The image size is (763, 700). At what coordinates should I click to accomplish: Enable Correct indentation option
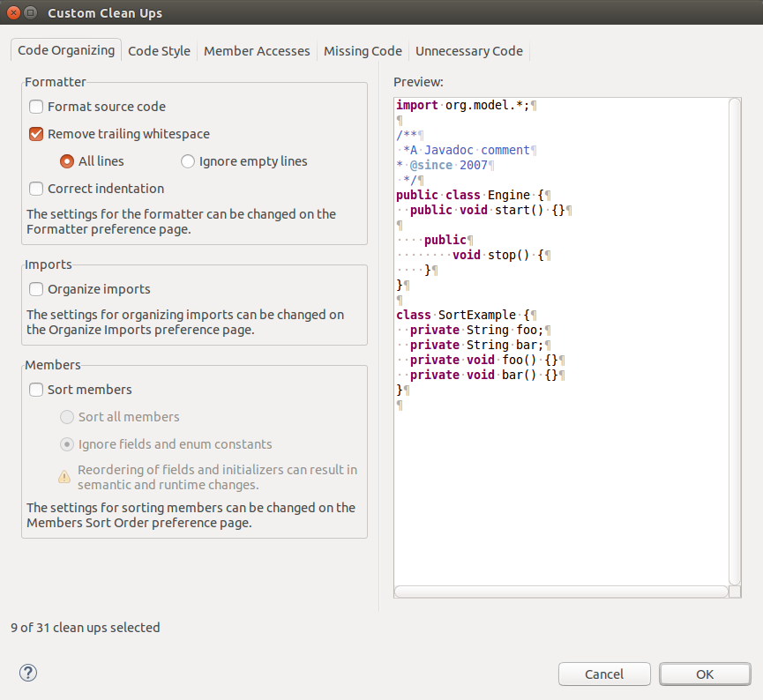36,188
